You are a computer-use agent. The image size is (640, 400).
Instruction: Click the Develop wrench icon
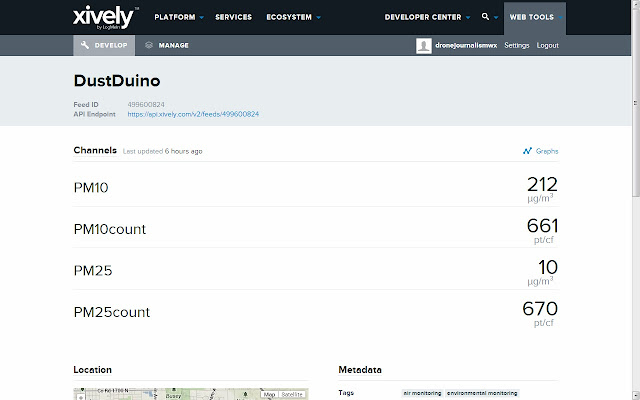coord(85,45)
